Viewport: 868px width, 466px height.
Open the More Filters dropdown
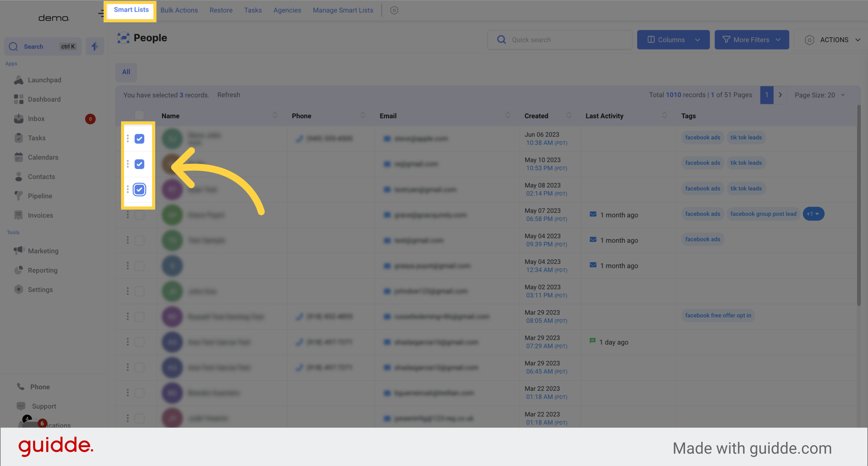pyautogui.click(x=751, y=40)
